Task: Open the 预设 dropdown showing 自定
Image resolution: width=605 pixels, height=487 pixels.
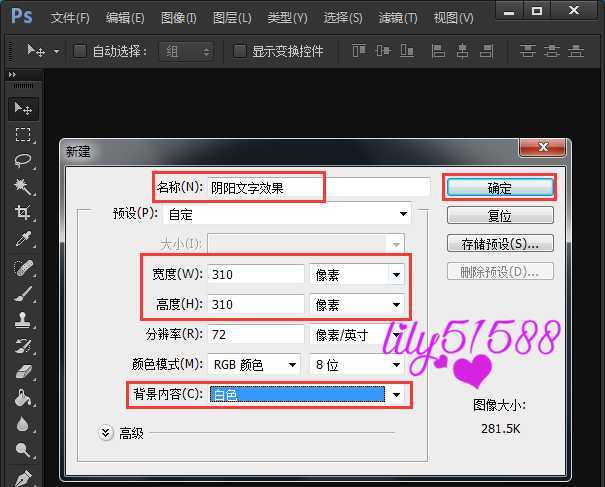Action: (x=287, y=214)
